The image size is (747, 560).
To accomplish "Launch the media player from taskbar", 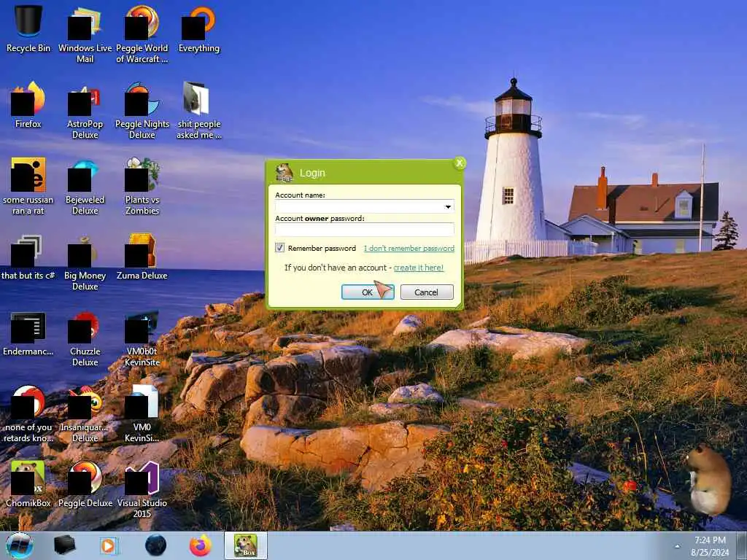I will (x=109, y=545).
